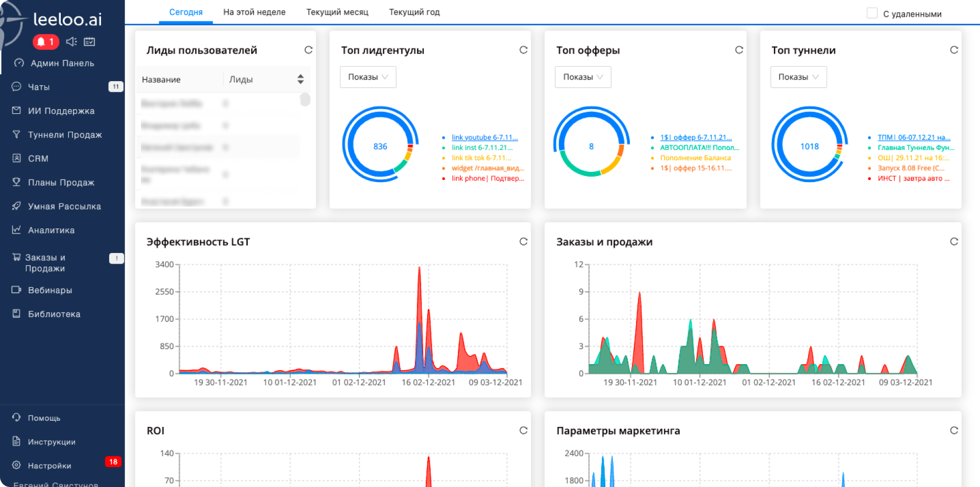Switch to На этой неделе tab

point(254,12)
